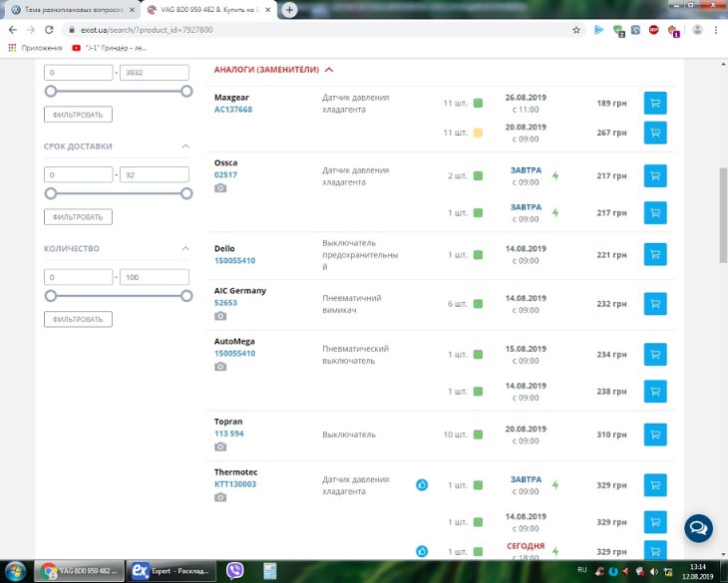Click the maximum delivery days field 32
The image size is (728, 583).
point(155,174)
